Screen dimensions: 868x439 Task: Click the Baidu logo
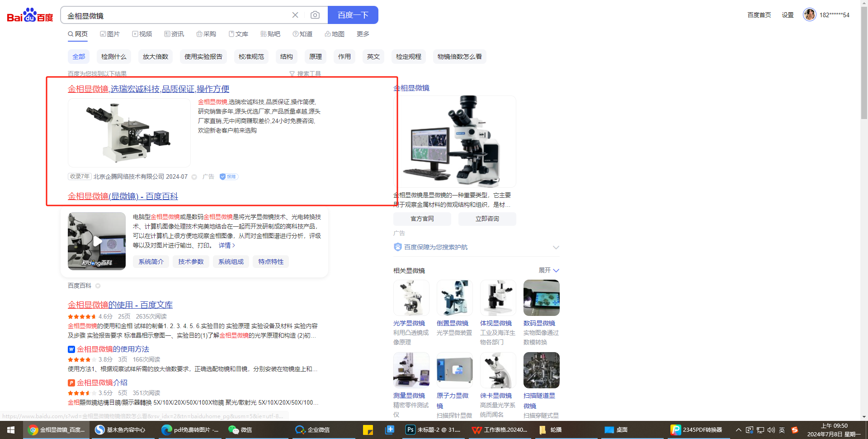[x=30, y=15]
